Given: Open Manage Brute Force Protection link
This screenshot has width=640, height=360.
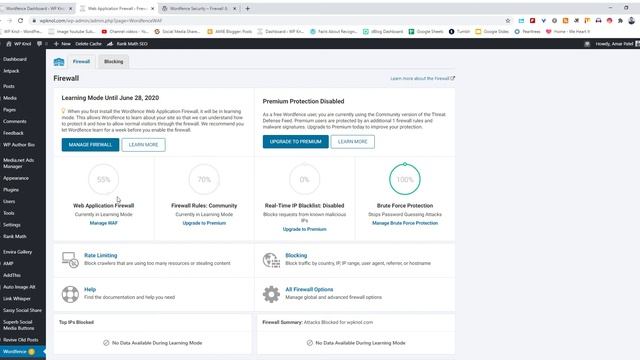Looking at the screenshot, I should pyautogui.click(x=405, y=223).
